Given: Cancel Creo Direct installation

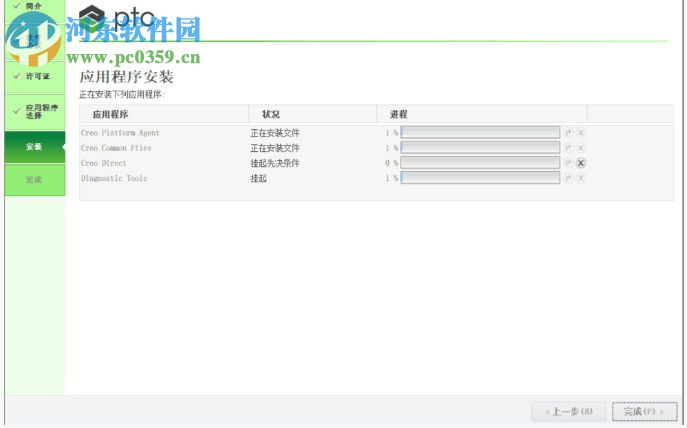Looking at the screenshot, I should click(x=581, y=163).
